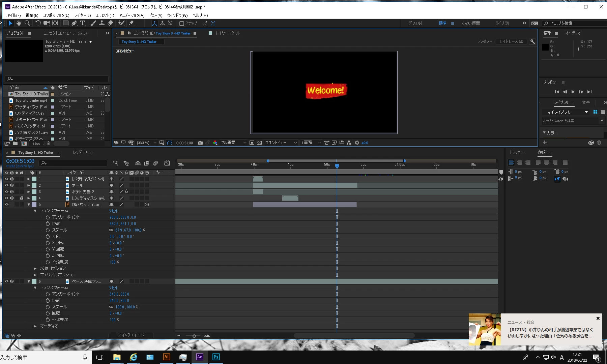Click リセット for layer 5 transform
607x364 pixels.
pyautogui.click(x=113, y=211)
